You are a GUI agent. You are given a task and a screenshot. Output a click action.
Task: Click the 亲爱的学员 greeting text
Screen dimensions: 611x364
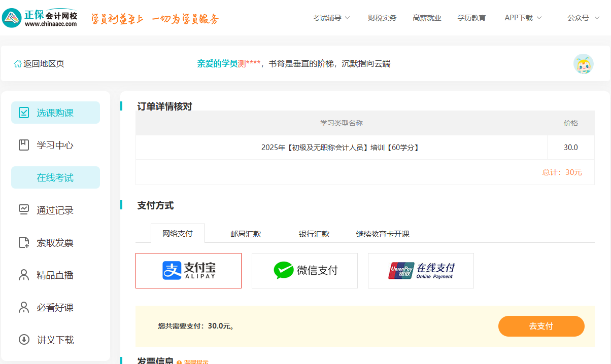[217, 64]
